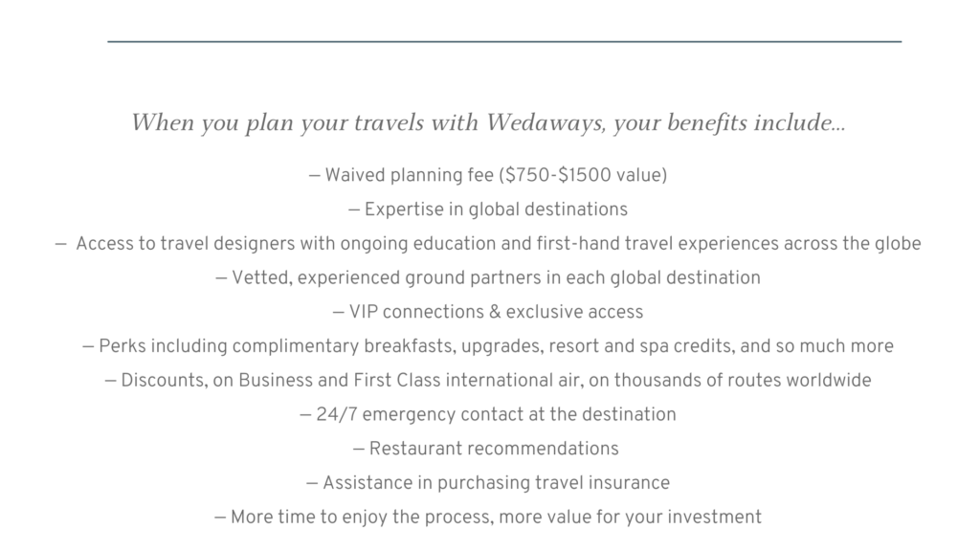Select the More time to enjoy line

point(488,518)
